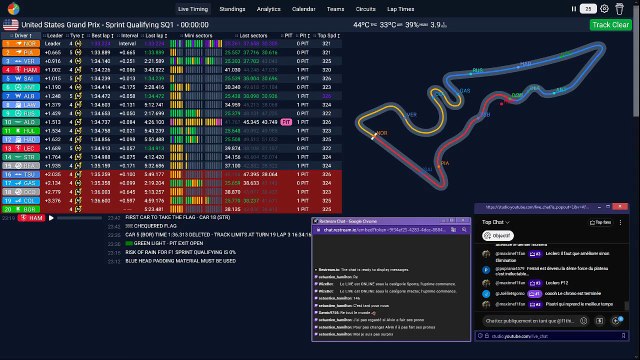The width and height of the screenshot is (640, 360).
Task: Click the Super Chat dollar icon
Action: [599, 321]
